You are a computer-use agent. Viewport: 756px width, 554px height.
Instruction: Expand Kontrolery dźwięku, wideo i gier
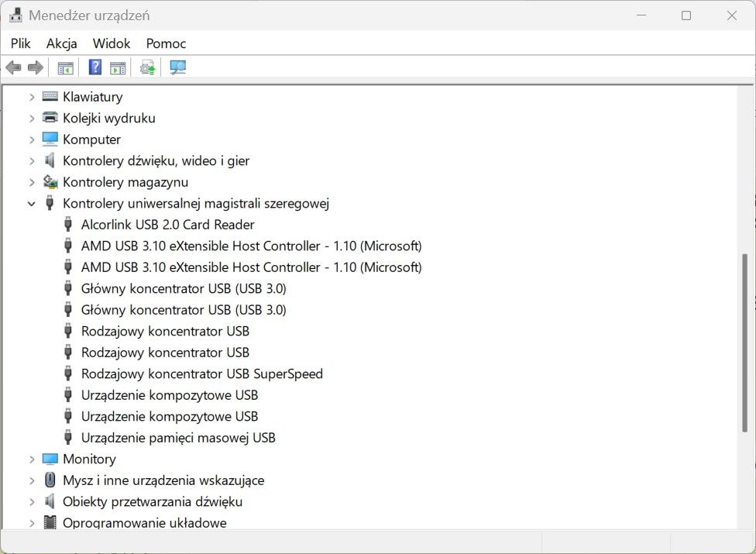click(x=32, y=161)
